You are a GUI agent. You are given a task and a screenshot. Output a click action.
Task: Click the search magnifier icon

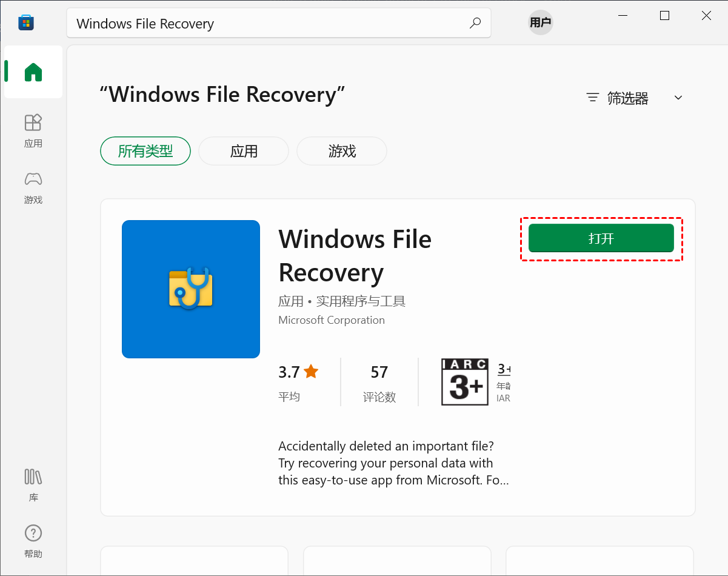click(x=475, y=23)
